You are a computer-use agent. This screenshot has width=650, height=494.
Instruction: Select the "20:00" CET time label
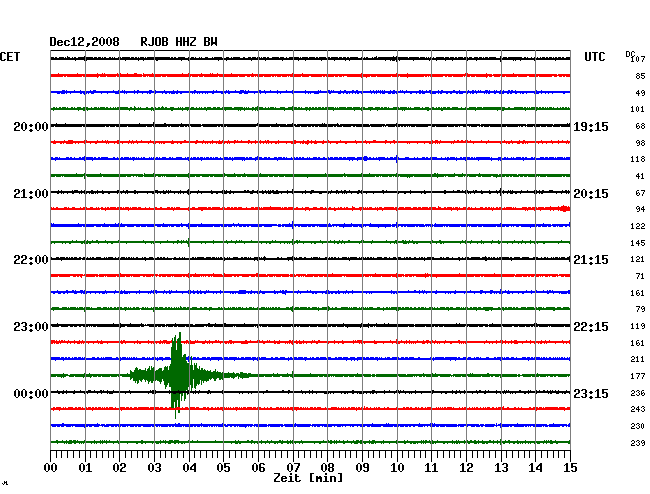31,126
